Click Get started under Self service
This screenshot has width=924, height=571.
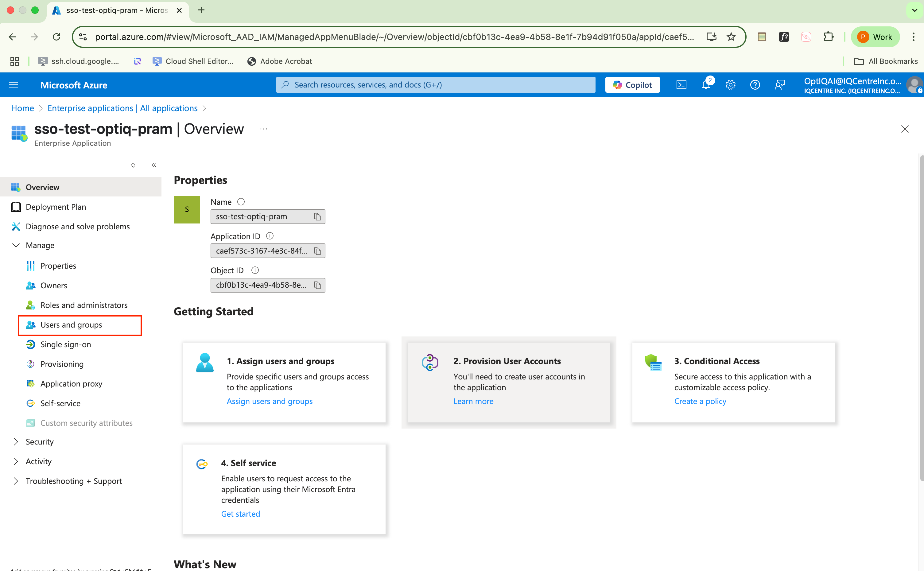tap(241, 514)
